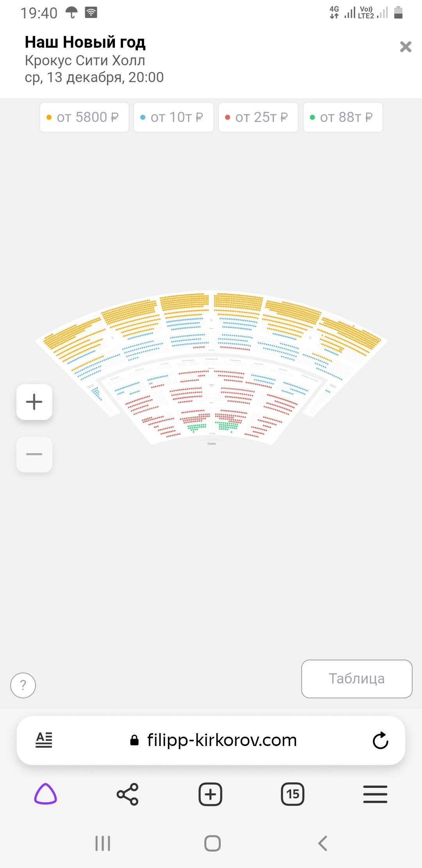The width and height of the screenshot is (422, 868).
Task: Open the share icon in browser bar
Action: [128, 794]
